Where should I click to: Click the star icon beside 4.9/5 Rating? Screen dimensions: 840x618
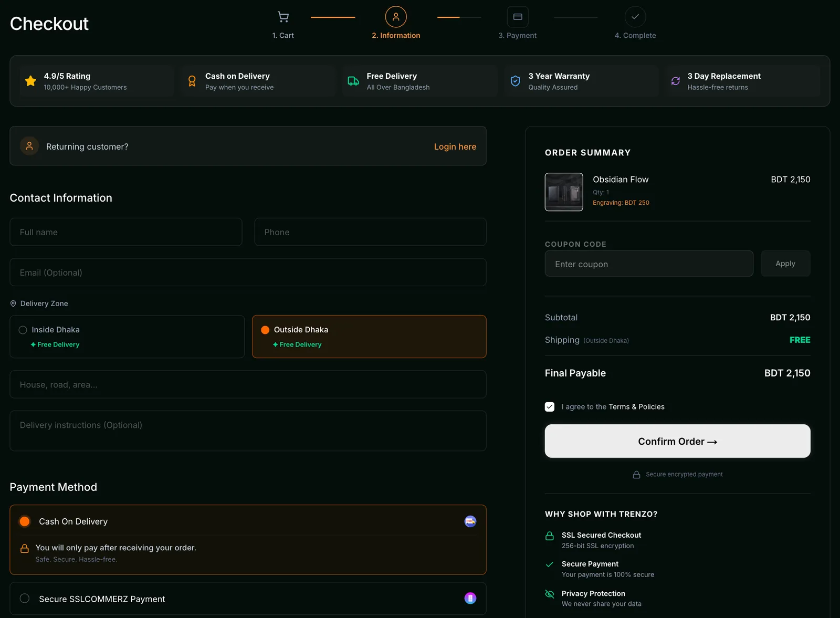[x=30, y=81]
